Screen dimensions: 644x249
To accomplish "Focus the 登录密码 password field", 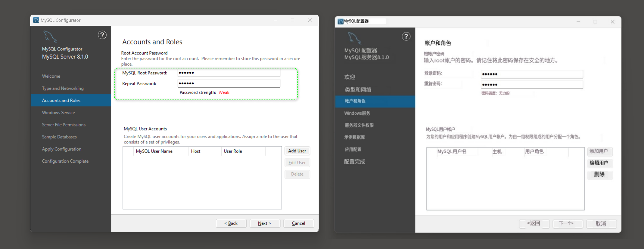I will (532, 74).
